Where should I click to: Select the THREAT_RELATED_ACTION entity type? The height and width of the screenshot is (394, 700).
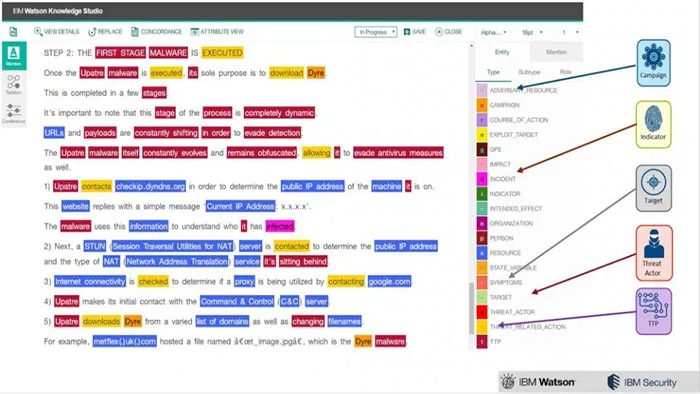pyautogui.click(x=527, y=326)
